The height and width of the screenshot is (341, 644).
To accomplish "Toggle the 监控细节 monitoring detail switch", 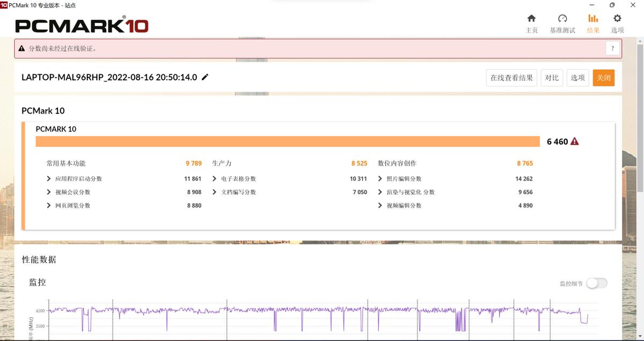I will 596,283.
